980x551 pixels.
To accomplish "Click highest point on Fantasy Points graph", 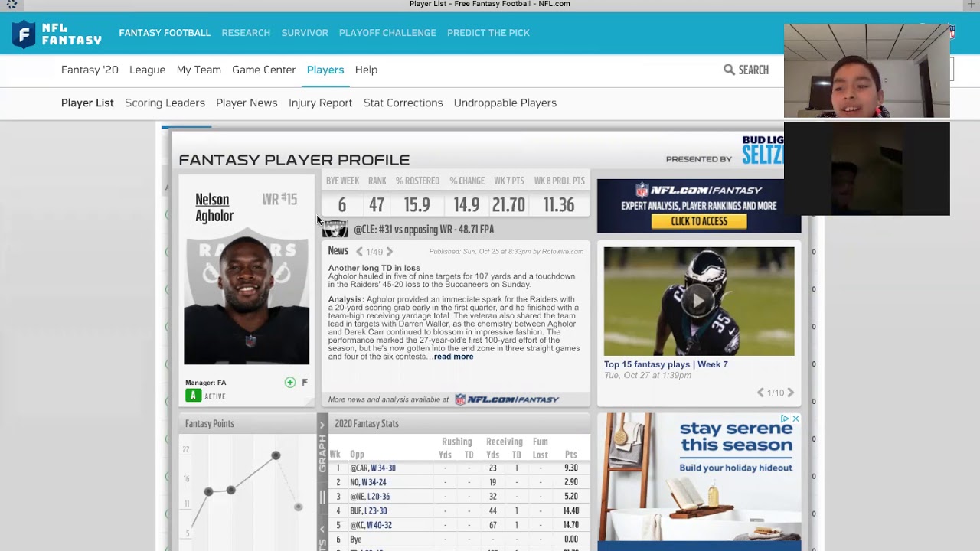I will click(276, 455).
